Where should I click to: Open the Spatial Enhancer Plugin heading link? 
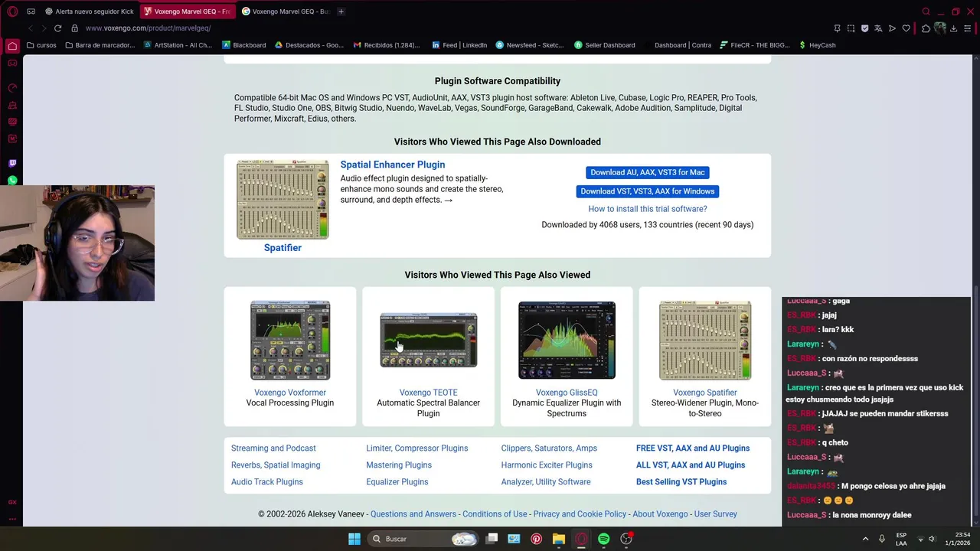point(393,165)
